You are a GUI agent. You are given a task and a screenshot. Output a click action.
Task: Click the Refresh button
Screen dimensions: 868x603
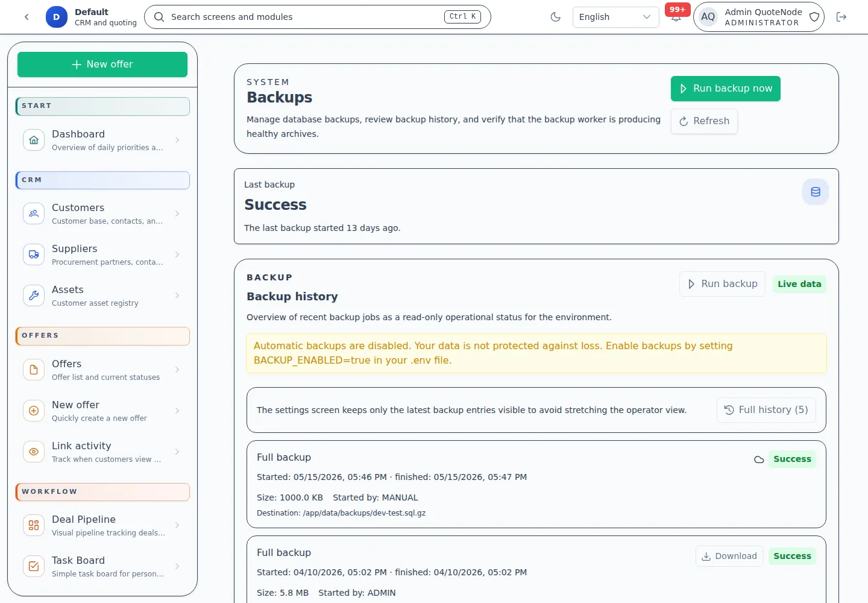tap(704, 121)
